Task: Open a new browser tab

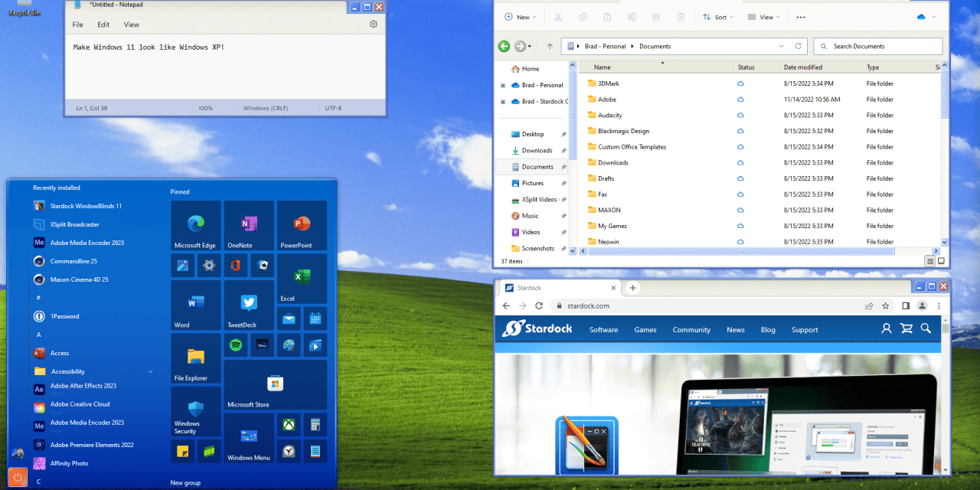Action: (x=632, y=288)
